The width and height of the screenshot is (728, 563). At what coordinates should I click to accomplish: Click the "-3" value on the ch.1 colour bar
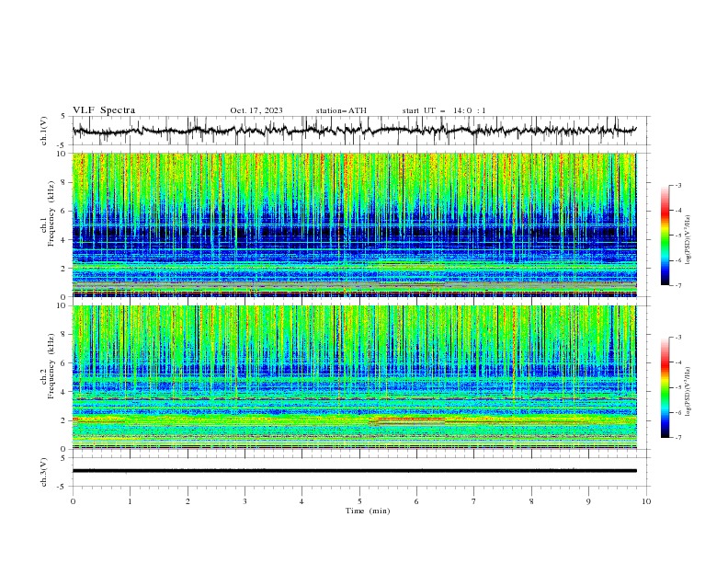(x=677, y=185)
